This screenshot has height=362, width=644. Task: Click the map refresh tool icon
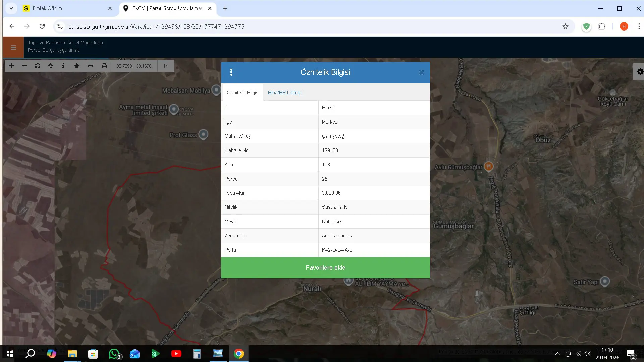coord(38,66)
